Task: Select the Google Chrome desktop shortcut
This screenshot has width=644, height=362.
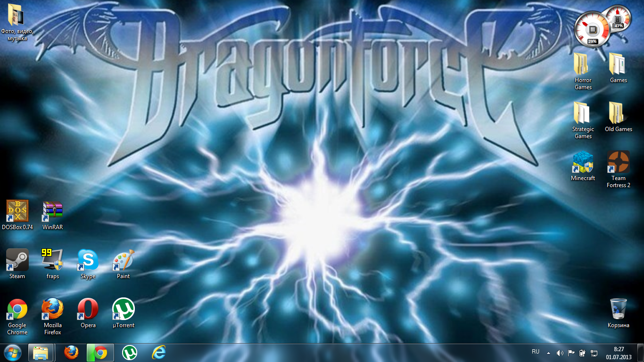Action: [x=17, y=316]
